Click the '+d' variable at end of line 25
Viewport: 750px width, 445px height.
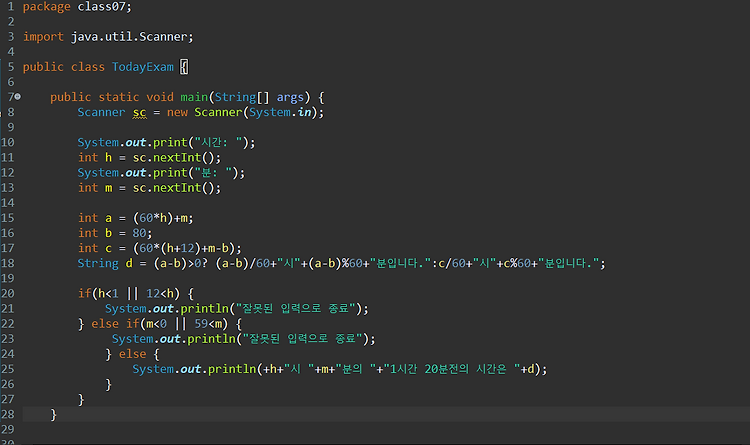pos(528,369)
